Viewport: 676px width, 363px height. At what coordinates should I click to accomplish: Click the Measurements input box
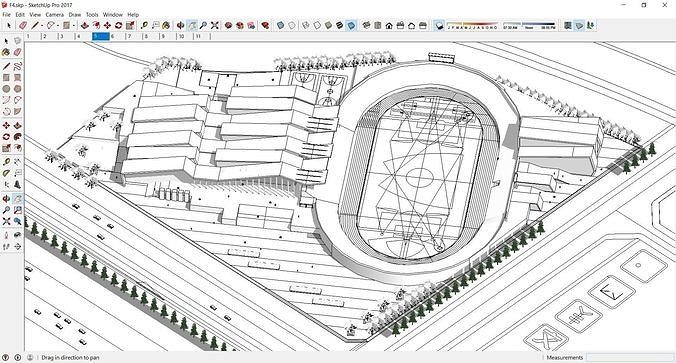(629, 357)
